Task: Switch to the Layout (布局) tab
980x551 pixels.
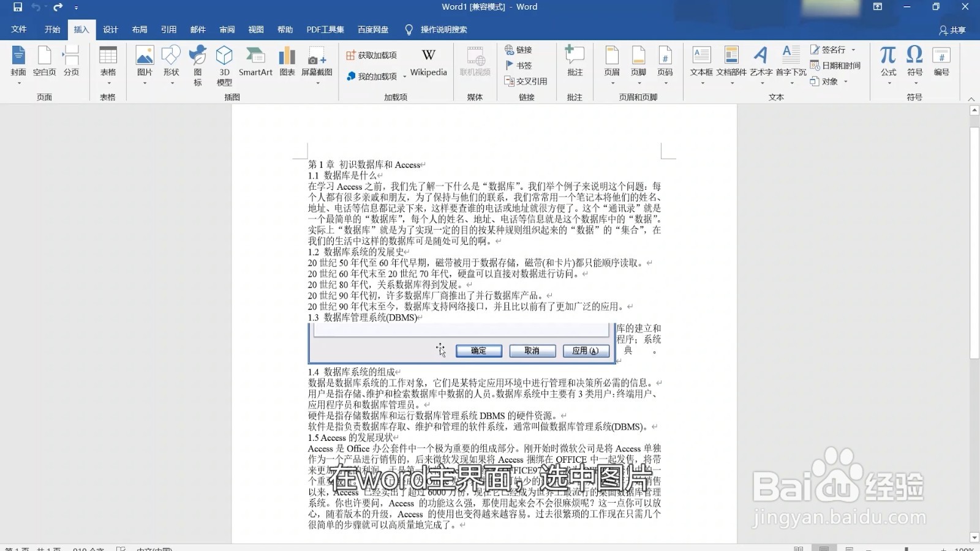Action: [x=140, y=29]
